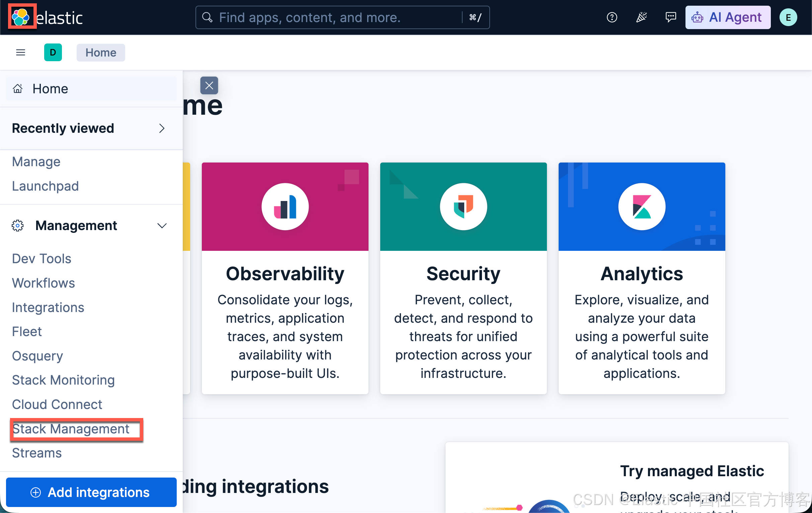Open Osquery
This screenshot has height=513, width=812.
tap(37, 356)
